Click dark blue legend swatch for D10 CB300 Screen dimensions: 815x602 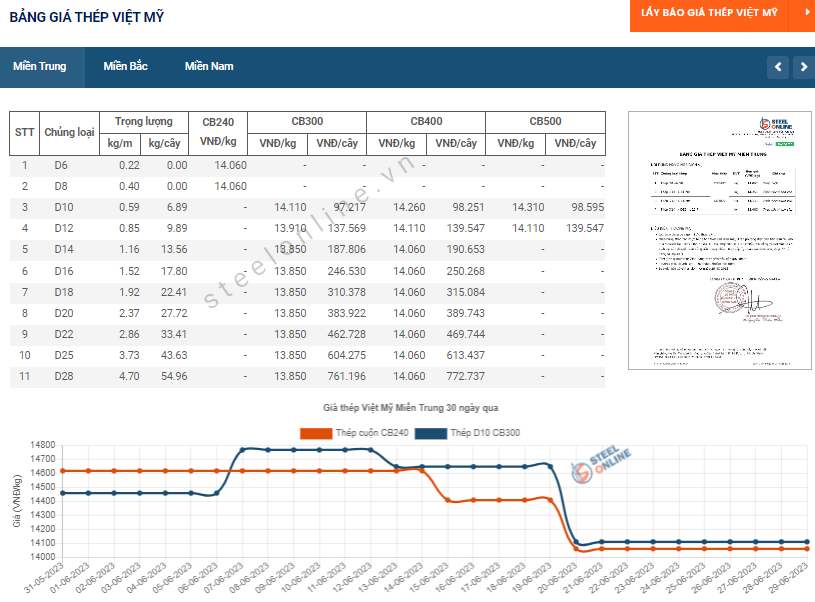pos(430,433)
